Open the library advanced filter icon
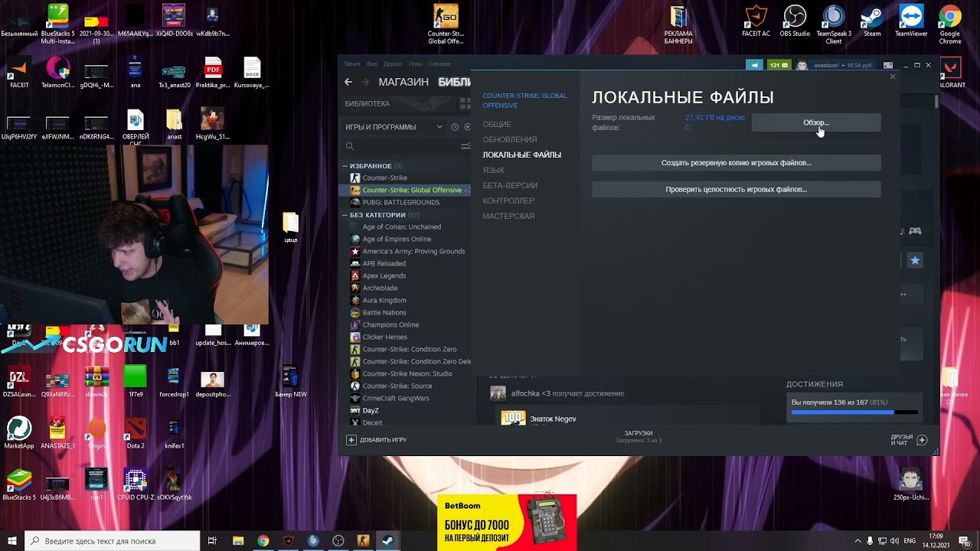The height and width of the screenshot is (551, 980). pos(465,146)
